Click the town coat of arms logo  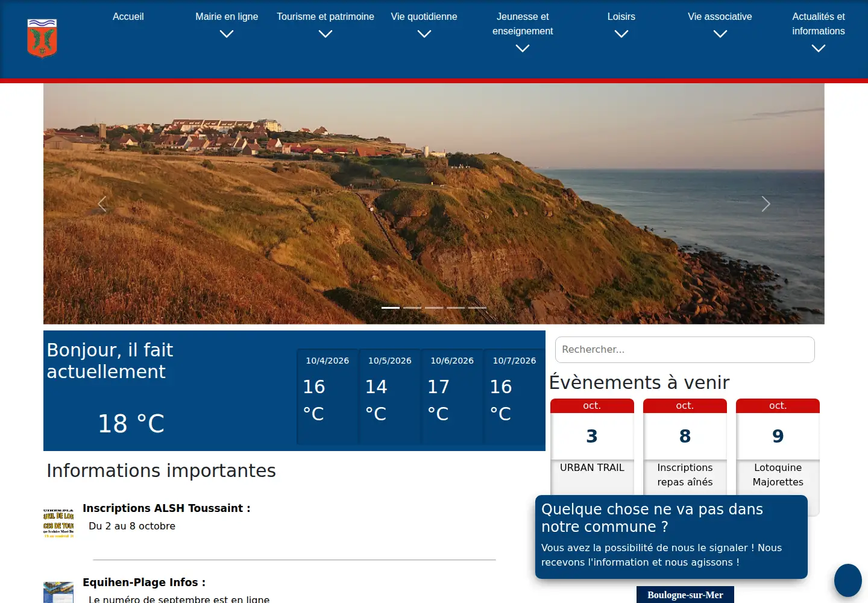(42, 38)
